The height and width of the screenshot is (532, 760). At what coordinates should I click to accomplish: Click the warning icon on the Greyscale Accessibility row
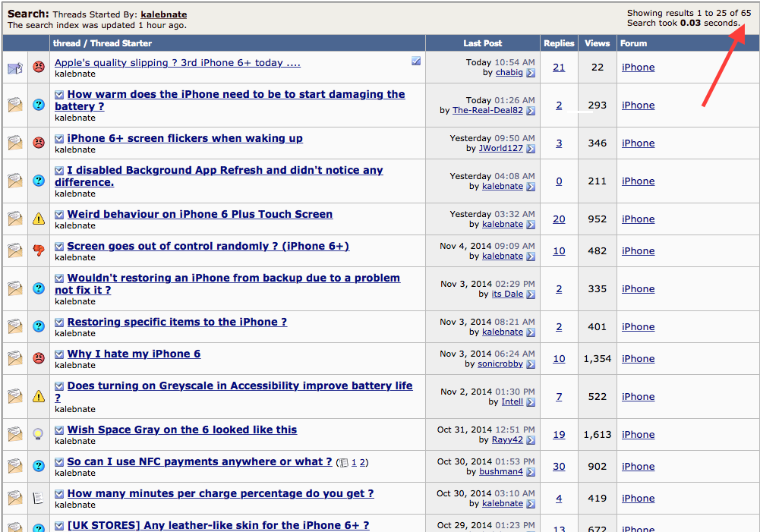(39, 396)
